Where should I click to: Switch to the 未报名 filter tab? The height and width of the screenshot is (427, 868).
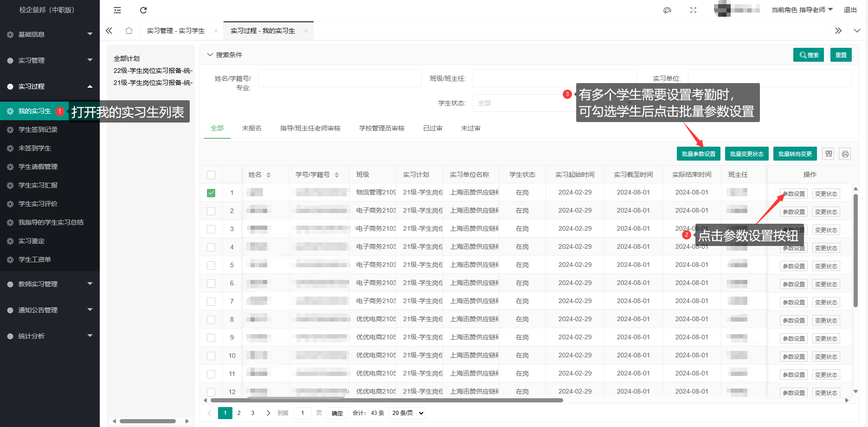coord(251,128)
